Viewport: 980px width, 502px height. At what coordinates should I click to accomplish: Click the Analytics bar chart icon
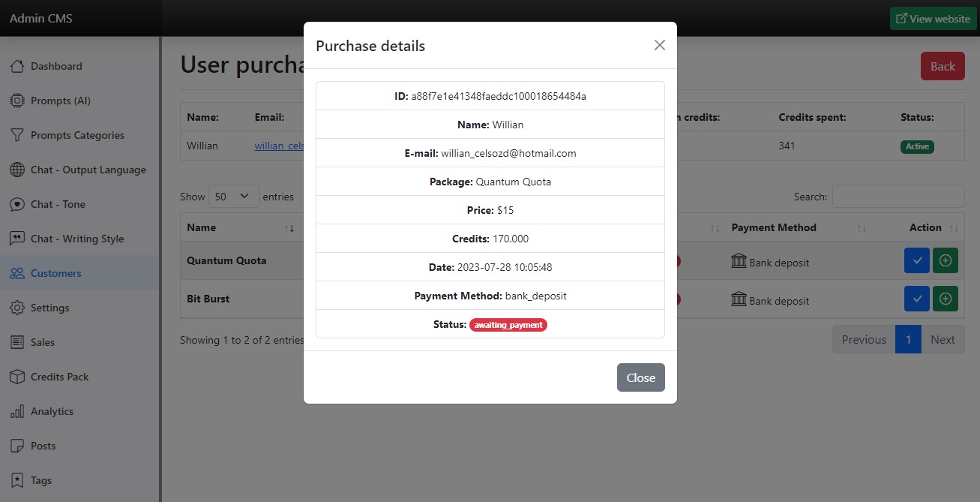pyautogui.click(x=17, y=411)
